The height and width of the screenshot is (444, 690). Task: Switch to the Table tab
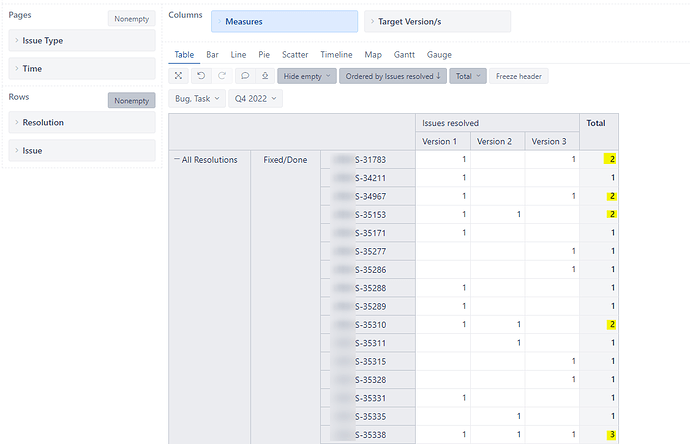tap(184, 55)
